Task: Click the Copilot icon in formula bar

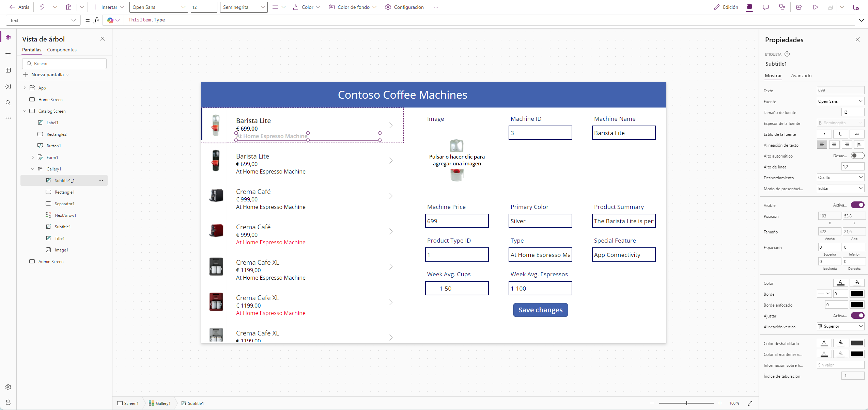Action: (110, 20)
